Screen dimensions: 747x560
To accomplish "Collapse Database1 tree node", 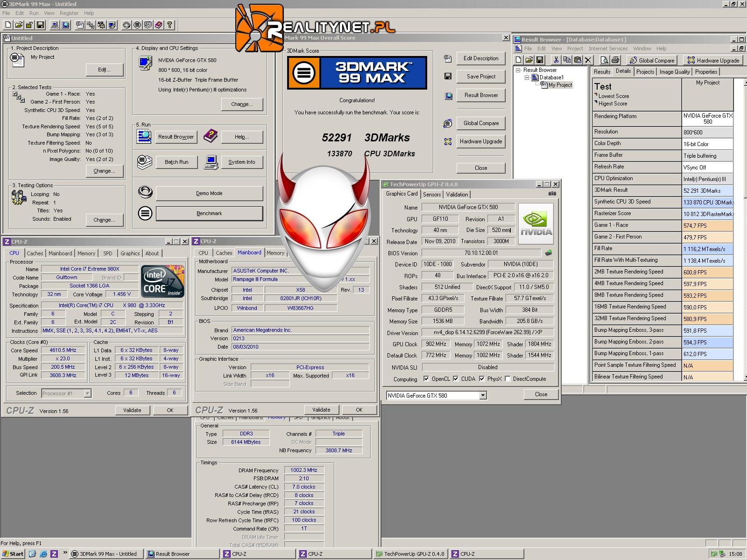I will coord(527,78).
